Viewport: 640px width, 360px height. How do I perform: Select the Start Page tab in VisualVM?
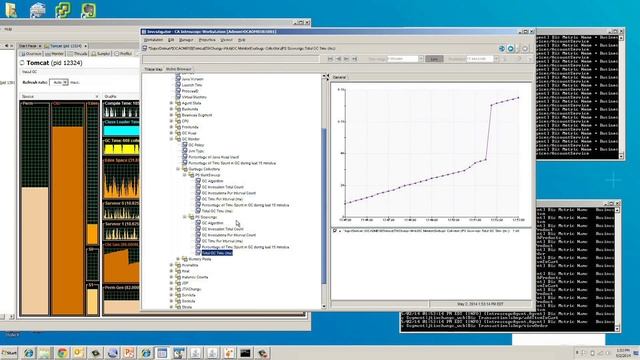[29, 46]
